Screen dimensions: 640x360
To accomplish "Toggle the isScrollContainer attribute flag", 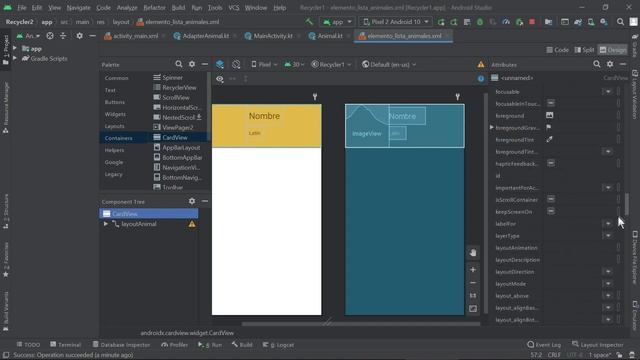I will 551,199.
